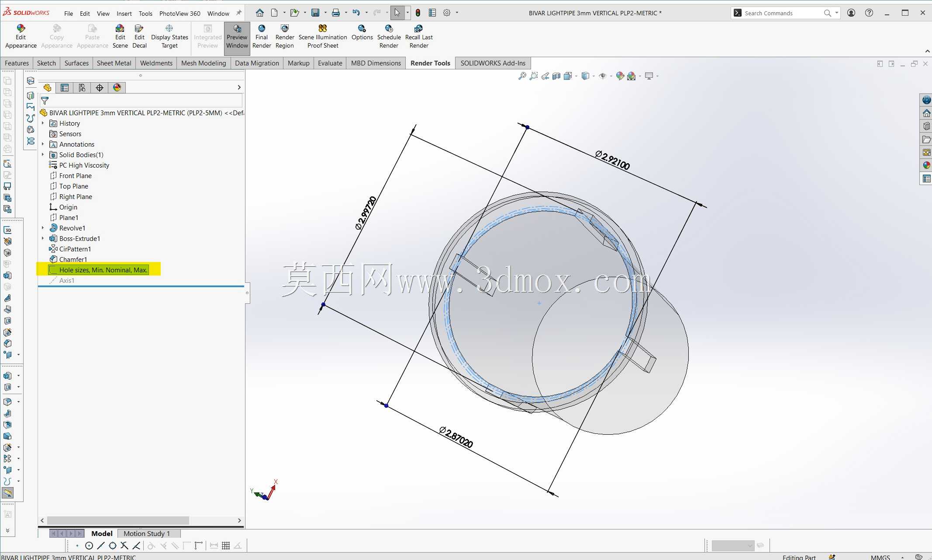Open the Edit Decal tool
Screen dimensions: 932x560
pos(139,37)
